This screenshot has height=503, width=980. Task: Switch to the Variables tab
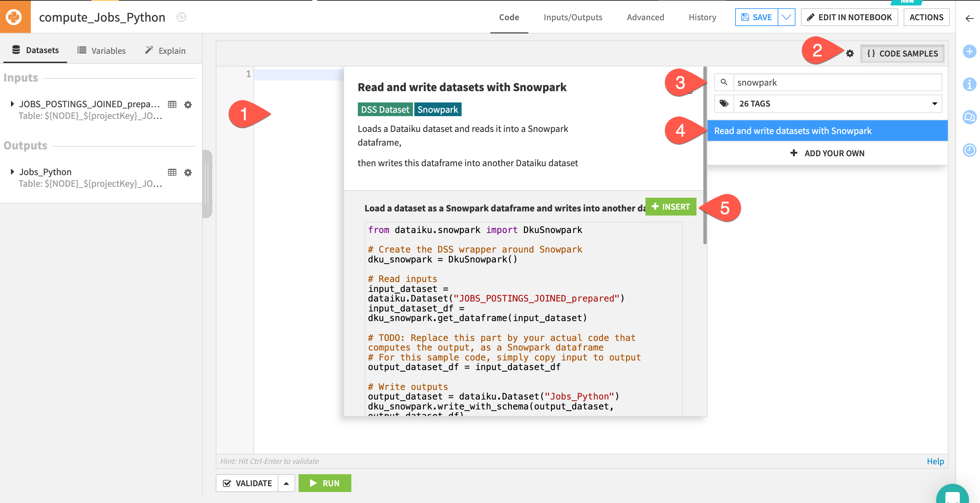[x=102, y=51]
